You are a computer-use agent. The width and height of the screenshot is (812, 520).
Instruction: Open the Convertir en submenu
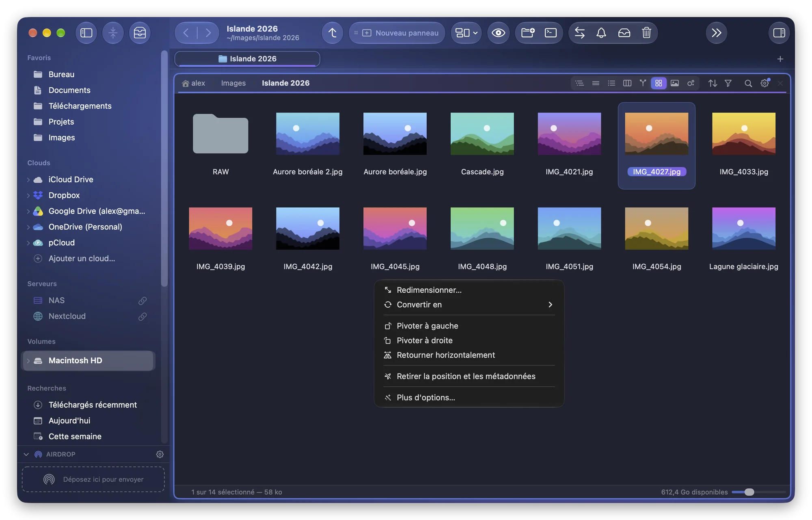point(469,305)
